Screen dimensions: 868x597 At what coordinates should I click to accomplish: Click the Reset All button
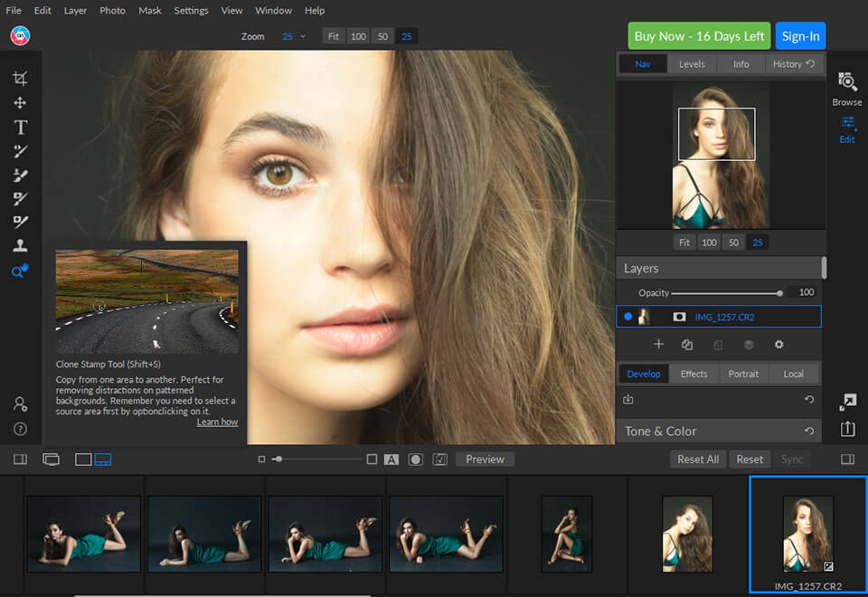697,459
